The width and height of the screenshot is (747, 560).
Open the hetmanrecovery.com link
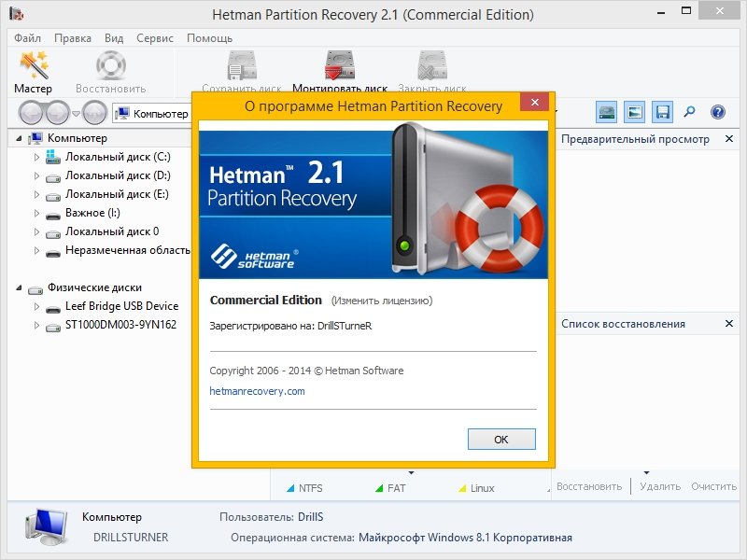coord(258,391)
